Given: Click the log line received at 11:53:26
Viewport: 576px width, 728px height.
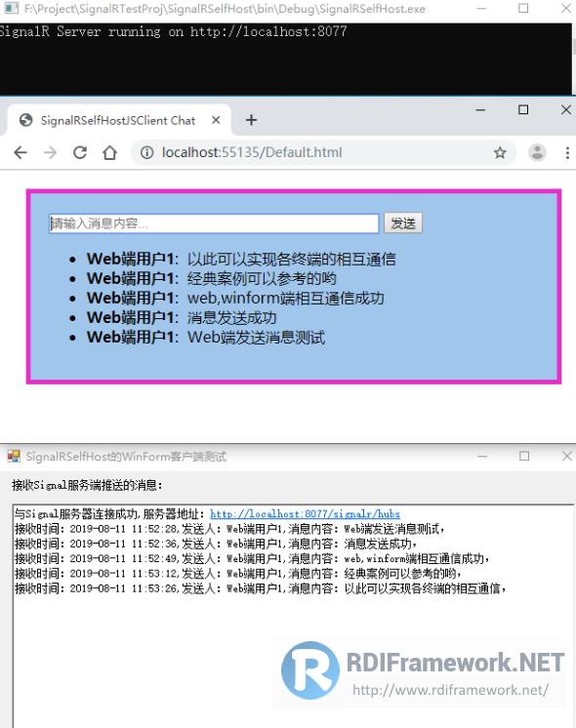Looking at the screenshot, I should click(x=261, y=588).
